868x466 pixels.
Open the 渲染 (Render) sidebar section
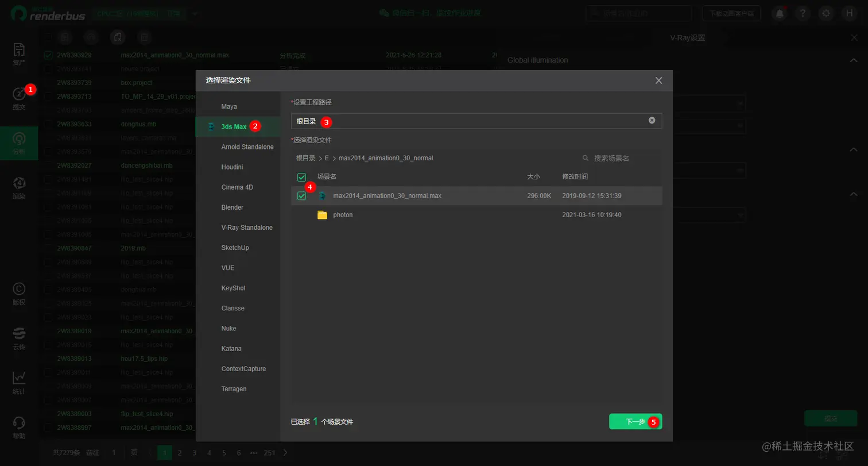19,188
